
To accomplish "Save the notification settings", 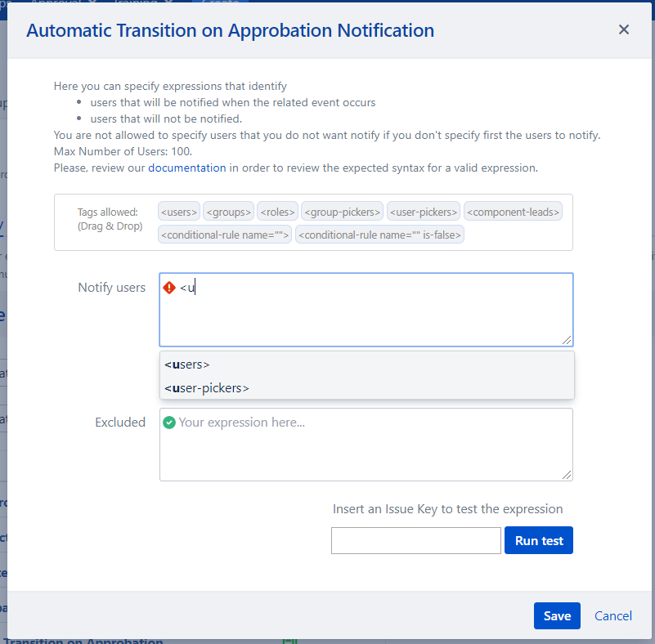I will pos(557,616).
